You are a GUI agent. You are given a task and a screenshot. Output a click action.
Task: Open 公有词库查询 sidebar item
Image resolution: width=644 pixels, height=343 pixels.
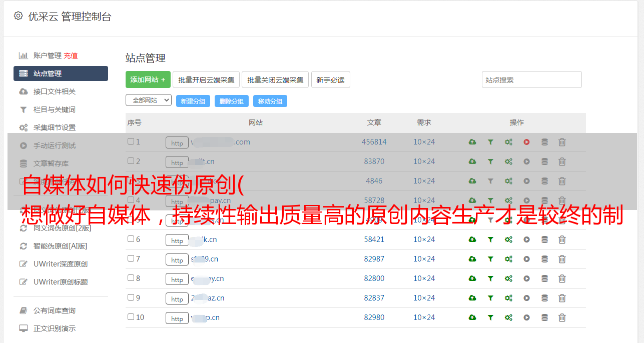pos(55,310)
